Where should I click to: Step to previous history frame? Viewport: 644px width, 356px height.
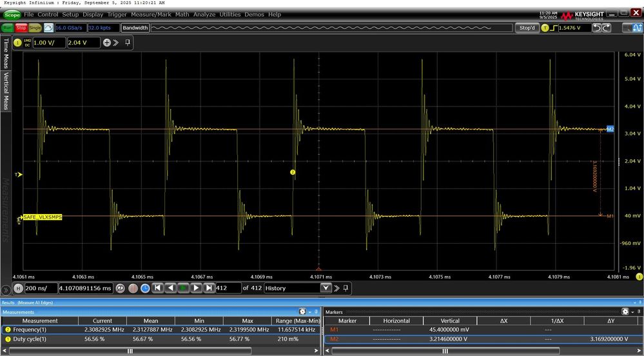(x=170, y=288)
